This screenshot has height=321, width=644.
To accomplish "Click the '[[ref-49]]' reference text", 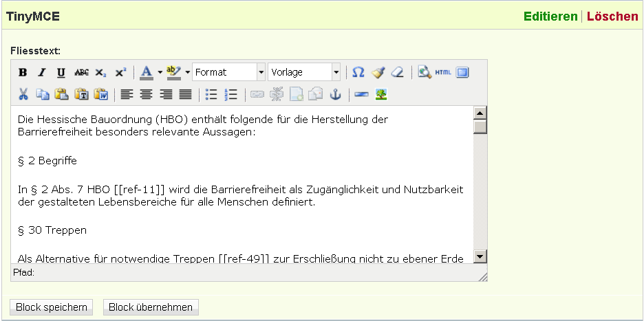I will (243, 259).
